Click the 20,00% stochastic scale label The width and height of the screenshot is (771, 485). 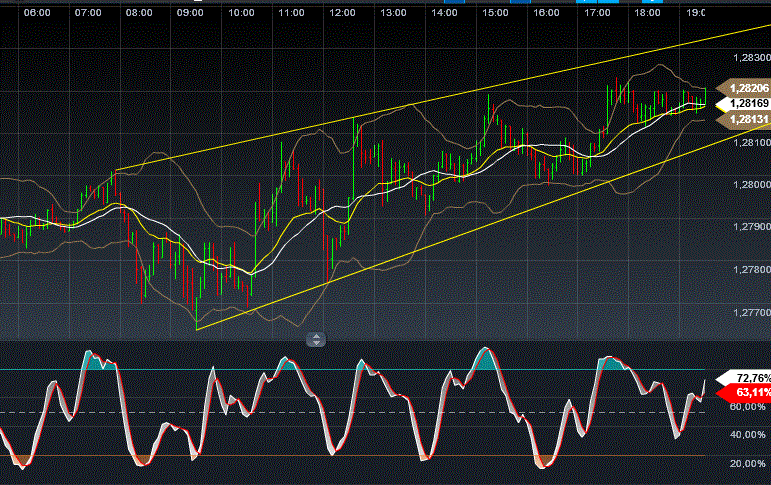coord(747,463)
